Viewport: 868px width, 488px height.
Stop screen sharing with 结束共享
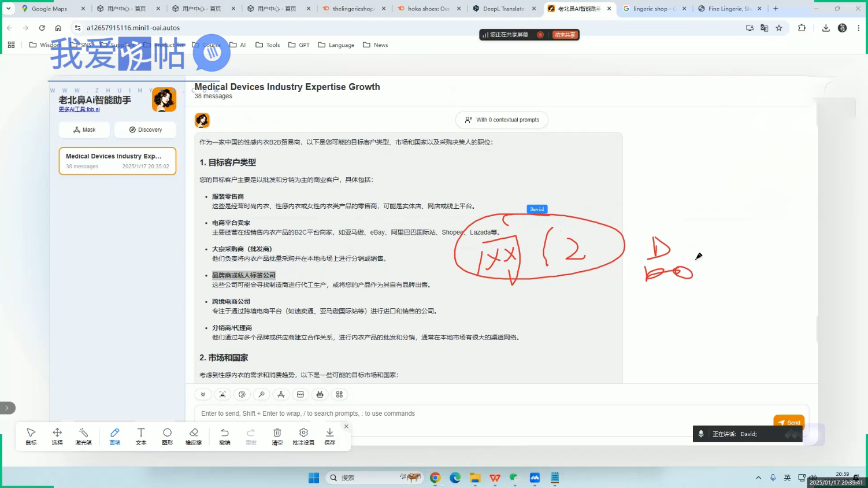coord(565,35)
